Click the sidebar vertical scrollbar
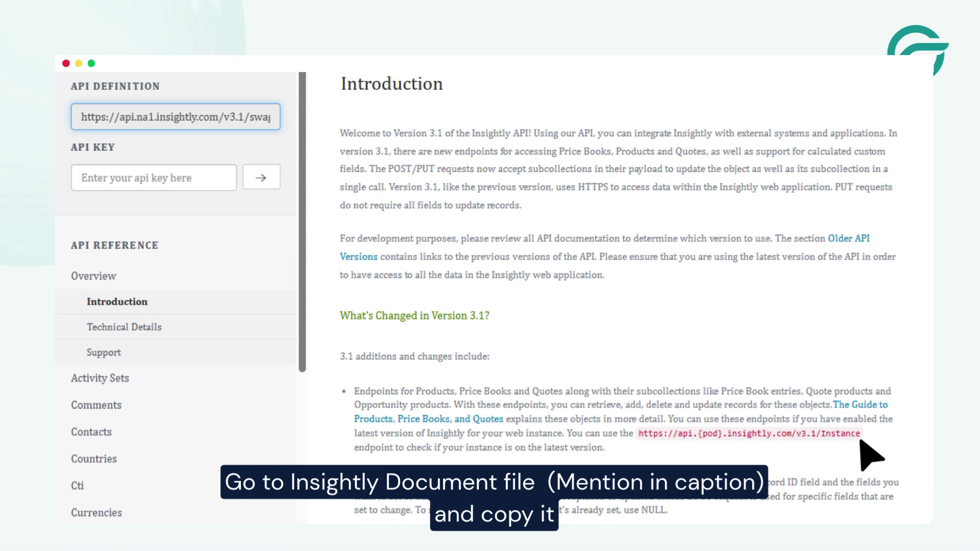The image size is (980, 551). (x=302, y=222)
